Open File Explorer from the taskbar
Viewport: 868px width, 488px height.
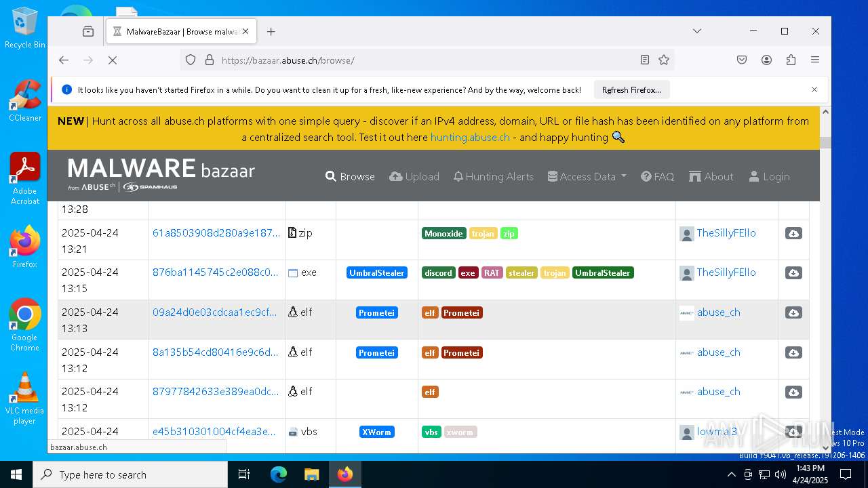(x=311, y=474)
